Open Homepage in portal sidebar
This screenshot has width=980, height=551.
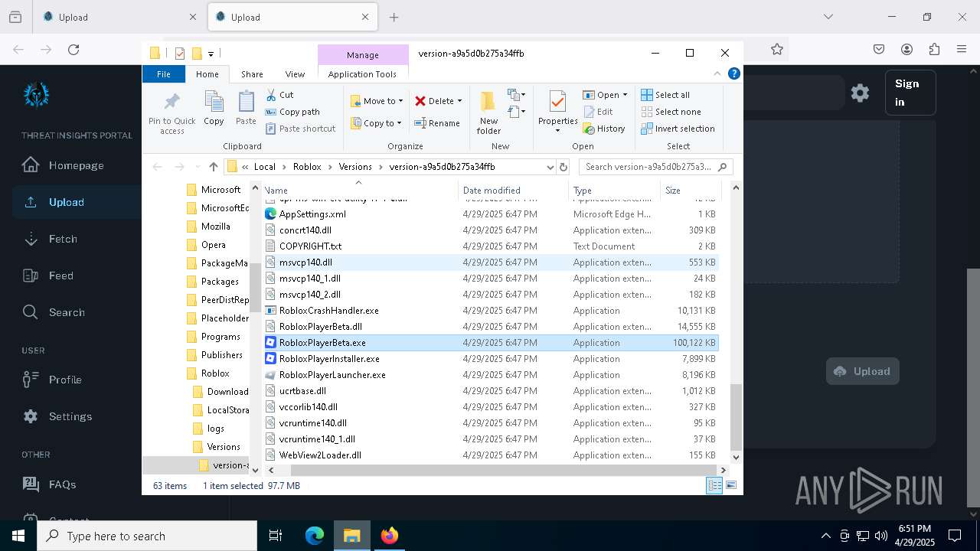point(76,165)
